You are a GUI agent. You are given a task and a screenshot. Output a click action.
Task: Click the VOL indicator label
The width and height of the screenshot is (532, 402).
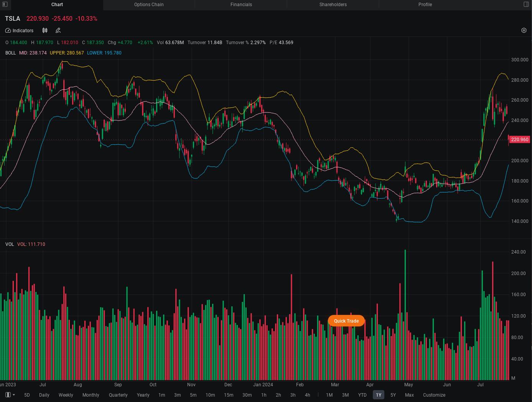(10, 244)
